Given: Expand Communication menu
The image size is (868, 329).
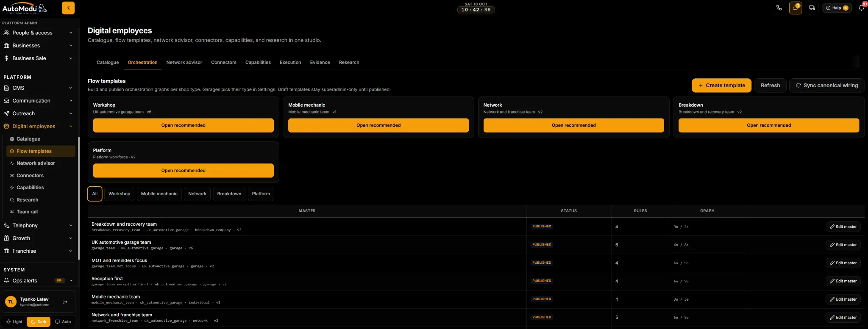Looking at the screenshot, I should [38, 101].
